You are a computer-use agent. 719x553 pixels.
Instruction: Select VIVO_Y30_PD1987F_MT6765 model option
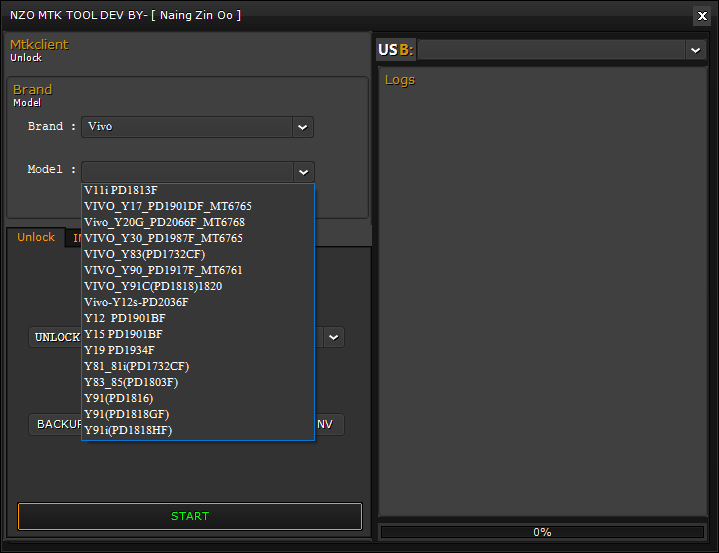(163, 238)
